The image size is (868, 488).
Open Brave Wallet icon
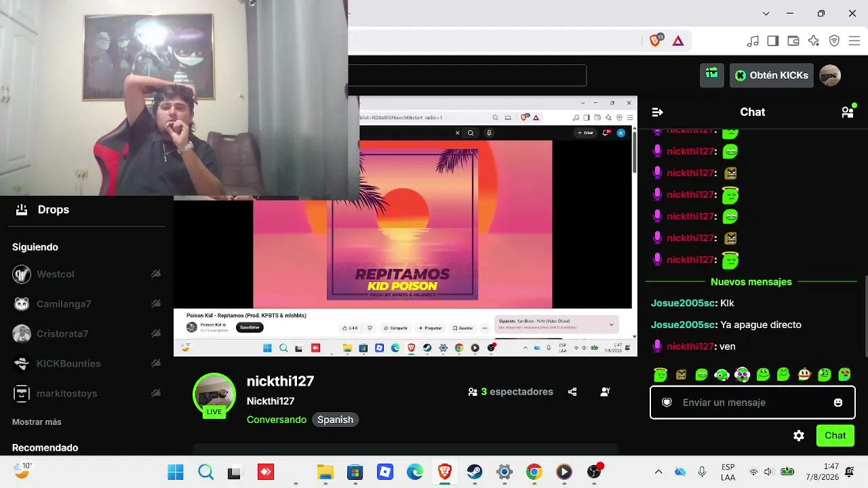coord(793,41)
